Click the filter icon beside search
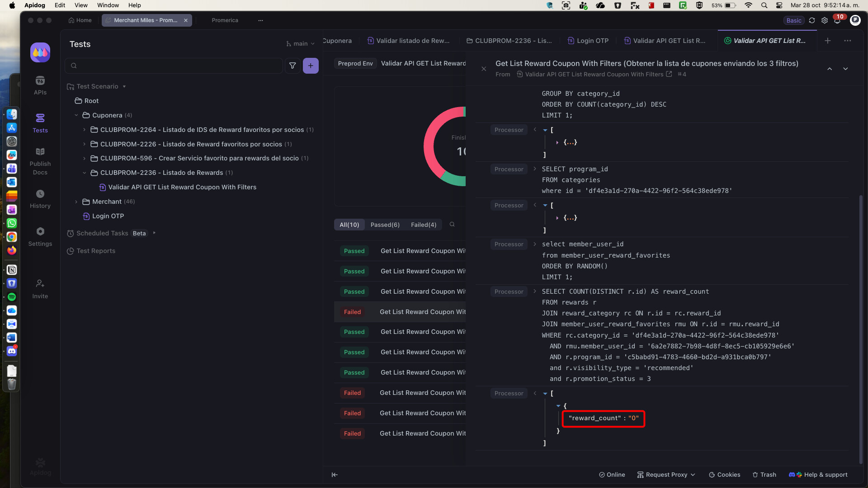The height and width of the screenshot is (488, 868). coord(292,66)
